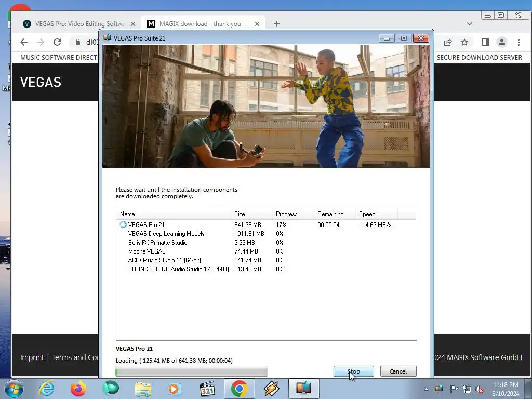Select the Mocha VEGAS row
The width and height of the screenshot is (532, 399).
[x=266, y=251]
